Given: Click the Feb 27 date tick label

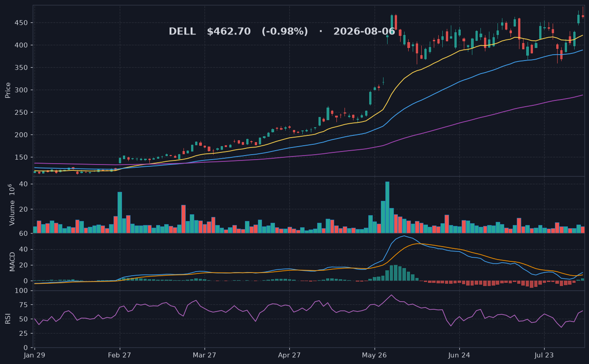Looking at the screenshot, I should 120,355.
